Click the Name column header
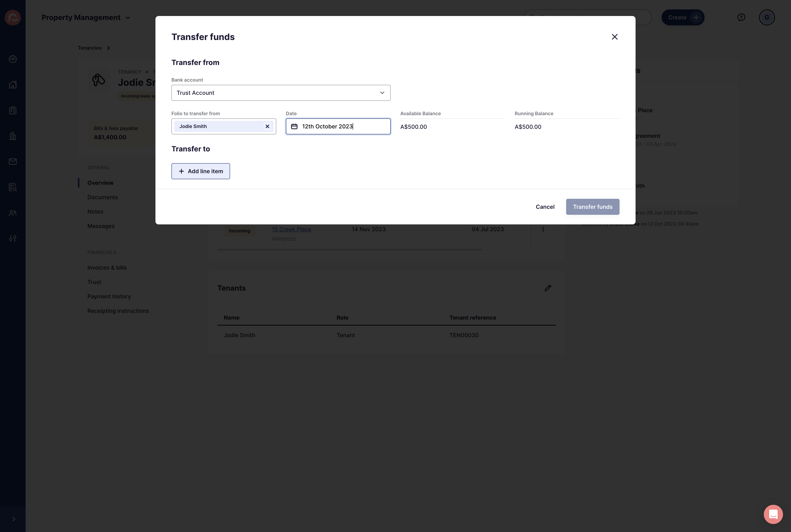 click(231, 318)
